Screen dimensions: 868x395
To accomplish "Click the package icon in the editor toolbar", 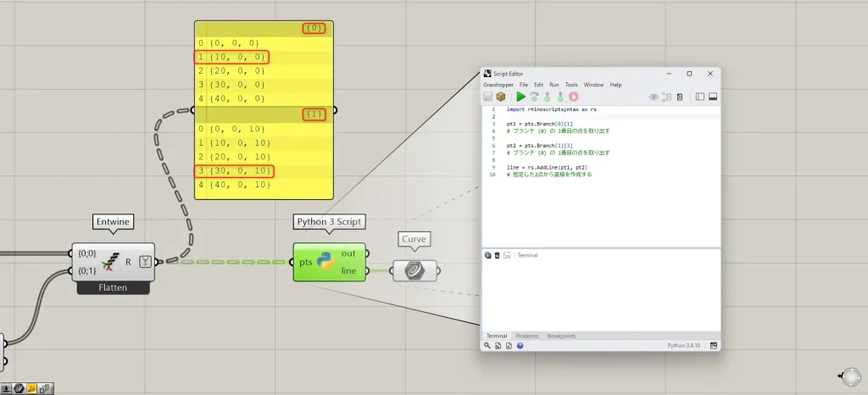I will tap(501, 97).
